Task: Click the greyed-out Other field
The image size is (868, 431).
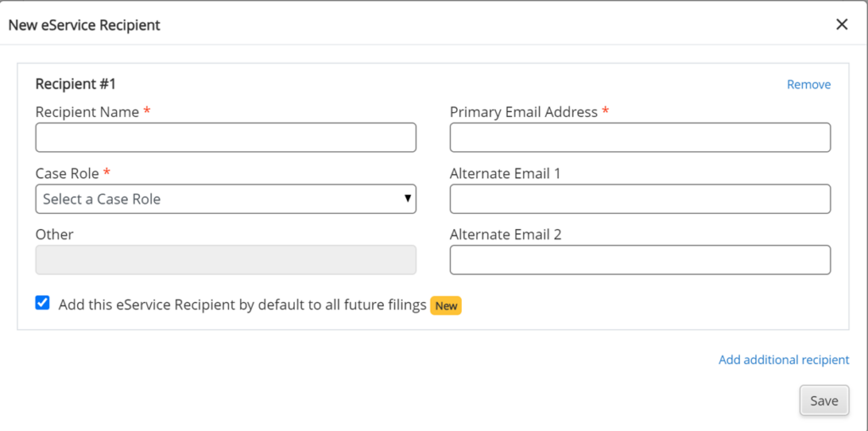Action: tap(225, 260)
